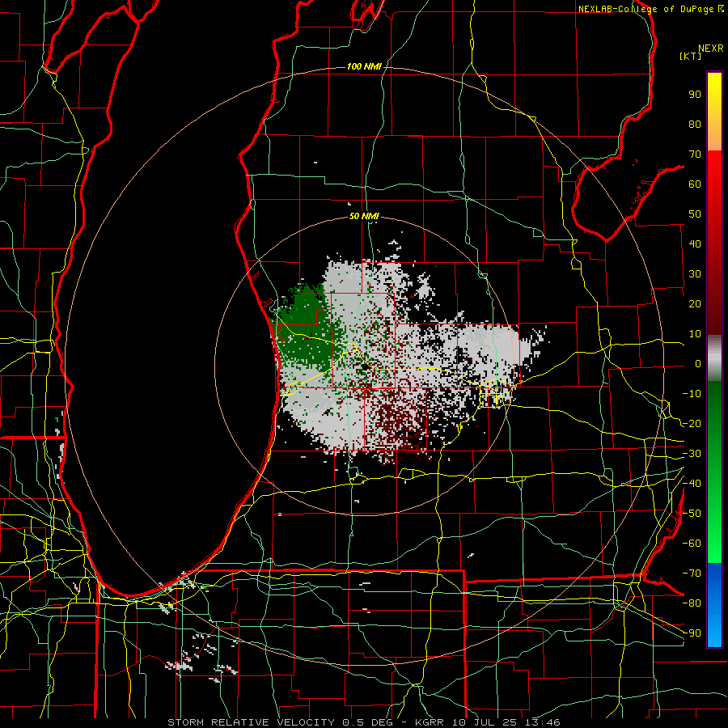Screen dimensions: 728x728
Task: Click the -20 scale value
Action: (x=692, y=424)
